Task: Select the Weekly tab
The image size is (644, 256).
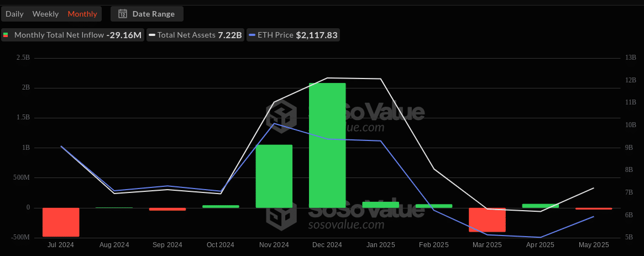Action: [x=46, y=14]
